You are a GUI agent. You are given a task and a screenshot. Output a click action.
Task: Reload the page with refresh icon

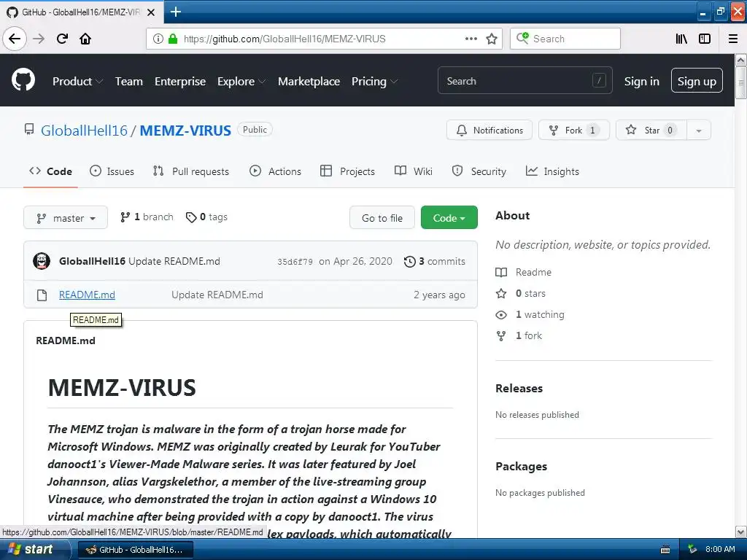pos(62,39)
